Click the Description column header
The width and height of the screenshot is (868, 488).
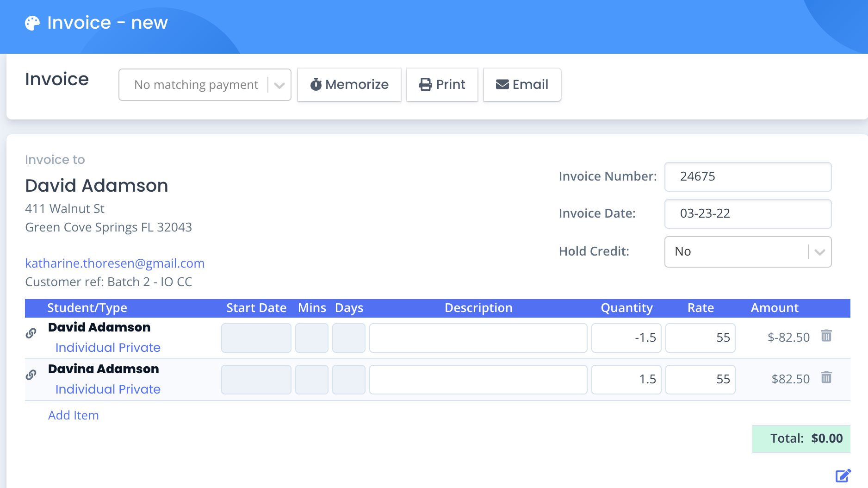pyautogui.click(x=478, y=308)
